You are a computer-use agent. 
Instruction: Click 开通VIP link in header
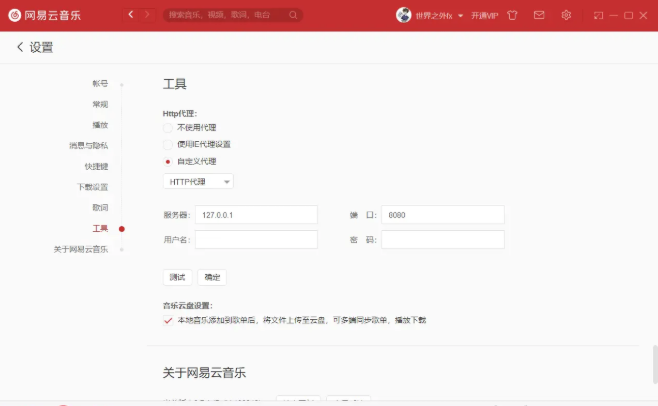click(484, 16)
